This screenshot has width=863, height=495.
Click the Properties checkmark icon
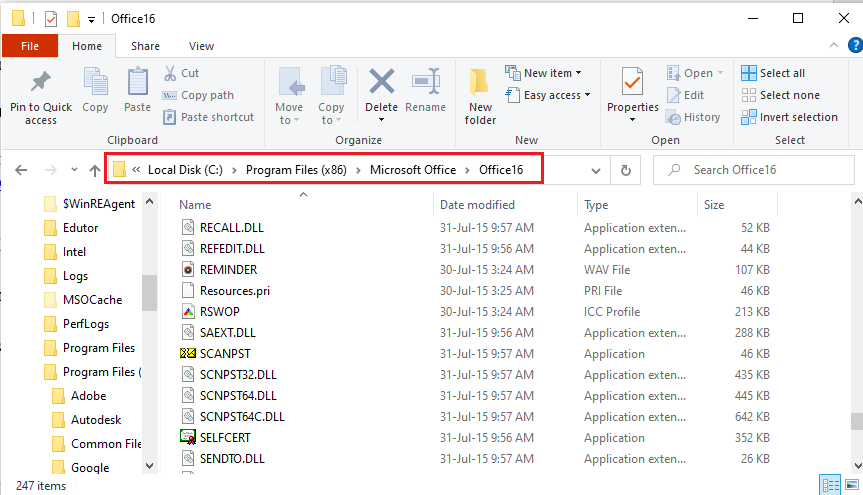click(632, 83)
